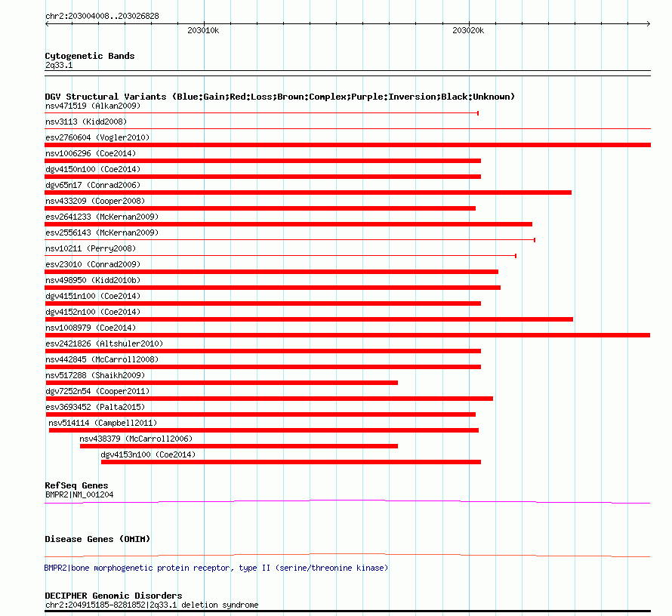Open the dgv4153n100 (Coe2014) label
Viewport: 672px width, 616px height.
[x=148, y=454]
